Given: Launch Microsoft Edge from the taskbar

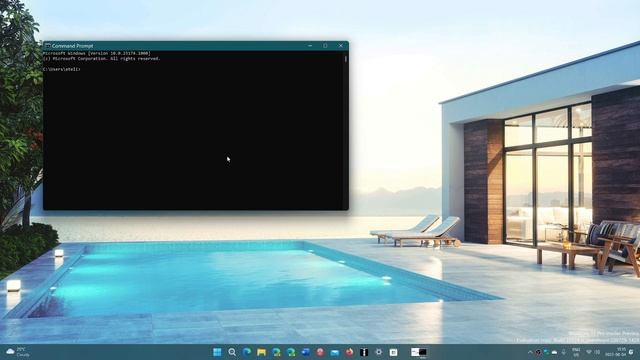Looking at the screenshot, I should pyautogui.click(x=247, y=352).
